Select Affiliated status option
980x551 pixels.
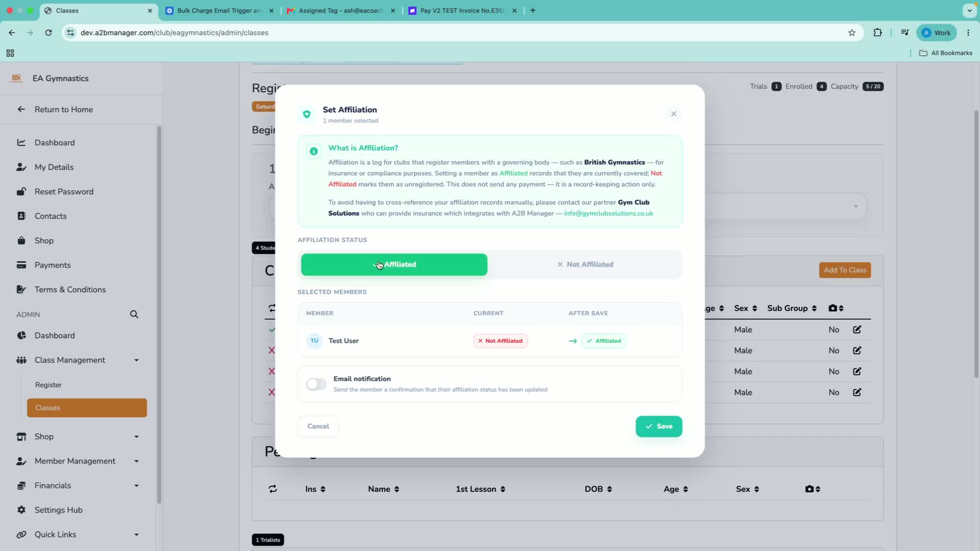394,264
